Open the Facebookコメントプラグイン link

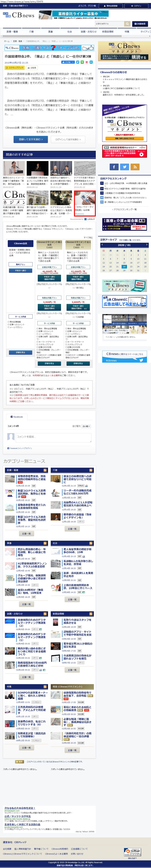point(21,448)
